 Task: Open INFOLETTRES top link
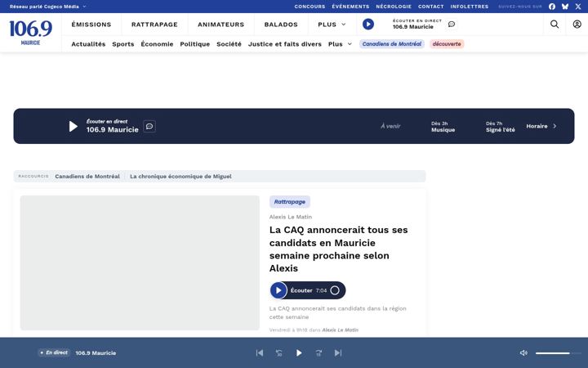[470, 7]
